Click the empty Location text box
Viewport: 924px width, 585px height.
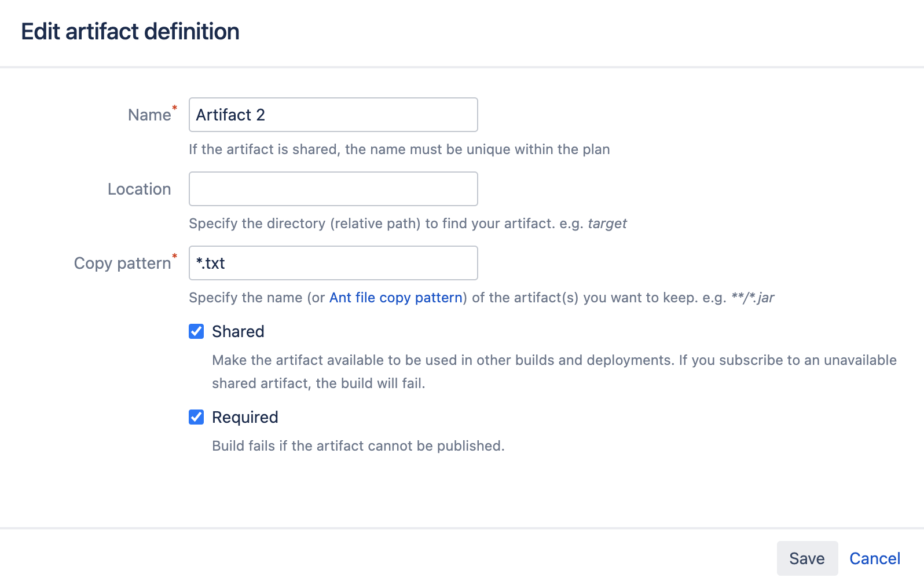(333, 189)
